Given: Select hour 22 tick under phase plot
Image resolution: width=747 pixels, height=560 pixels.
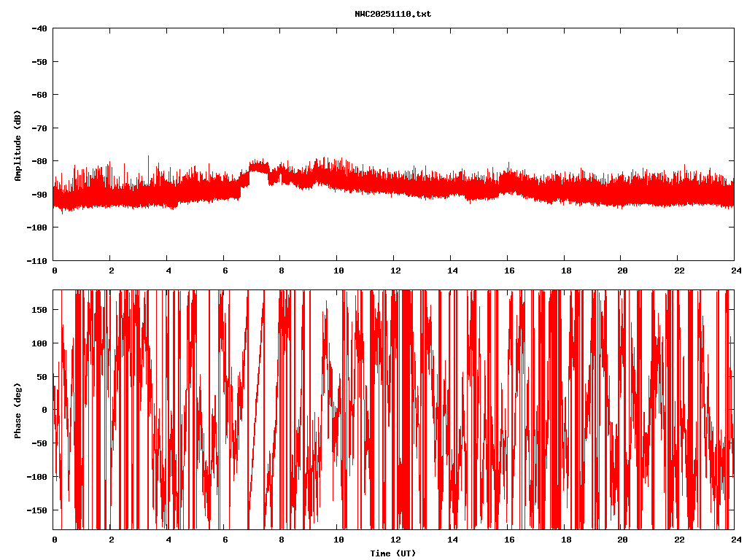Looking at the screenshot, I should pos(678,540).
